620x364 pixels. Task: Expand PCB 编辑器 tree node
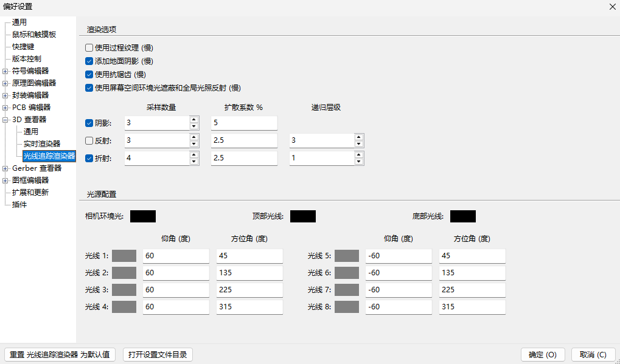pyautogui.click(x=5, y=108)
